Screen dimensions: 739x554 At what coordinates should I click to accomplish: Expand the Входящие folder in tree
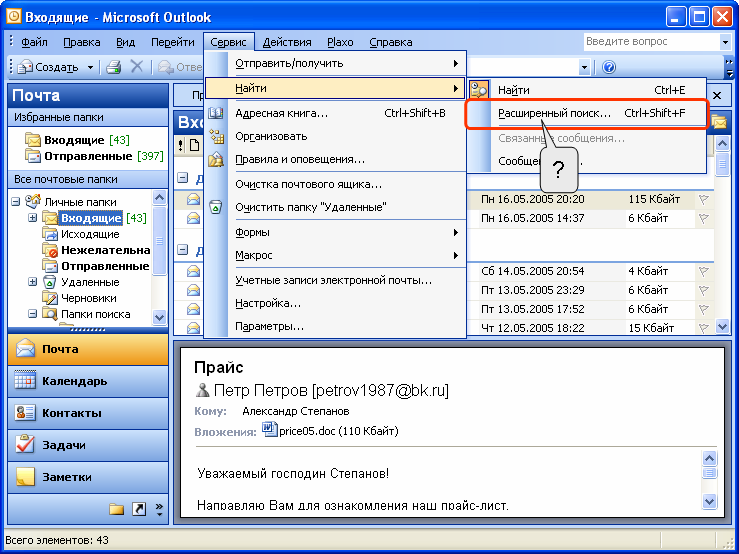tap(33, 218)
